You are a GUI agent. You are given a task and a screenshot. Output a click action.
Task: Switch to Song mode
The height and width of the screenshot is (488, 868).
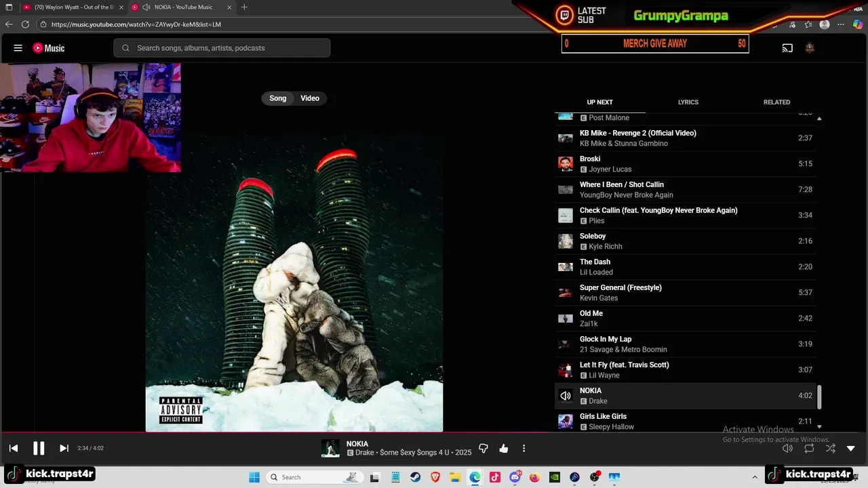pos(278,98)
